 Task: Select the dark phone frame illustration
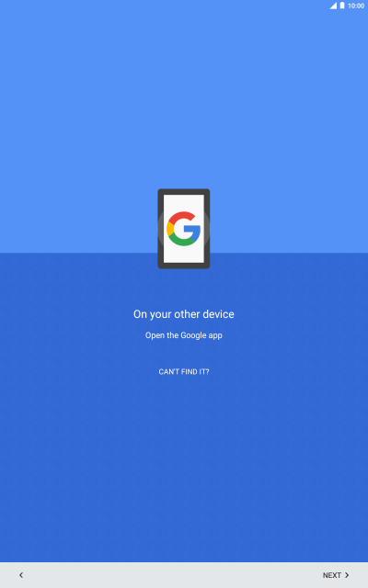click(x=184, y=229)
